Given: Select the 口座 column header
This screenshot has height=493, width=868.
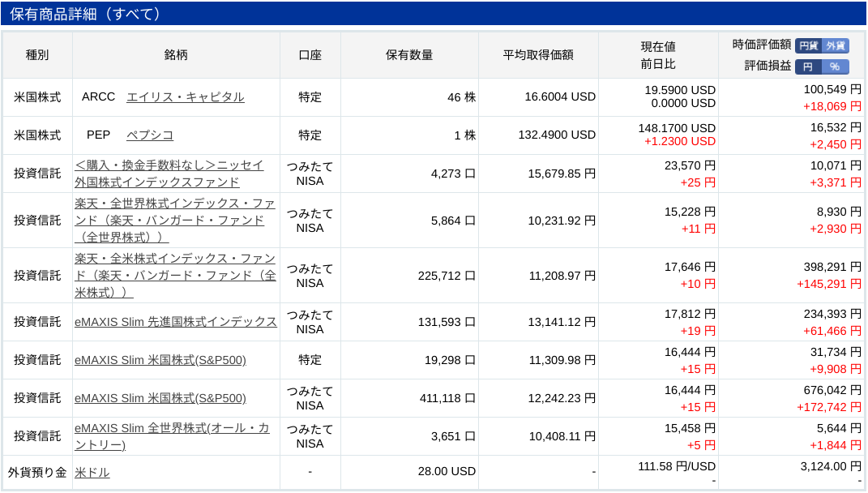Looking at the screenshot, I should click(x=310, y=55).
